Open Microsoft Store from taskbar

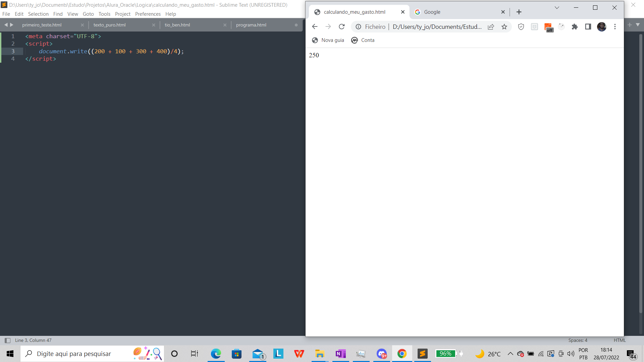point(236,354)
